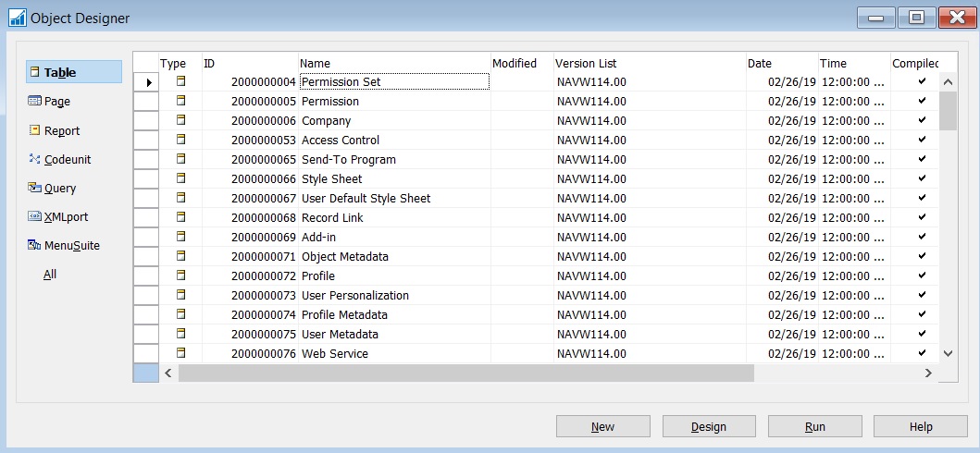Screen dimensions: 980x453
Task: Toggle Compiled checkmark for Permission Set
Action: pyautogui.click(x=921, y=81)
